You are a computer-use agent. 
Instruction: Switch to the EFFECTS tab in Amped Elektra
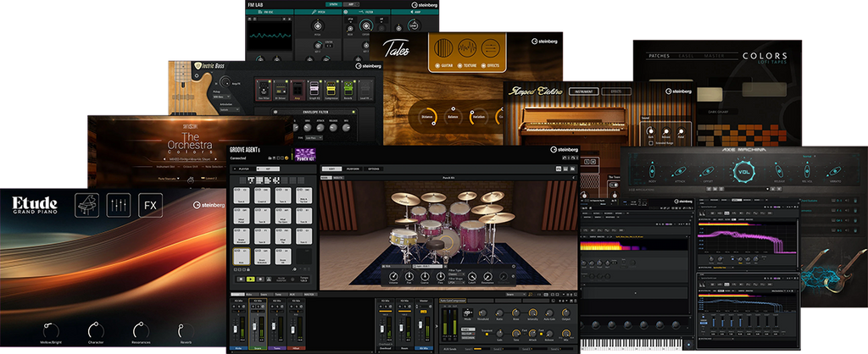pos(616,91)
